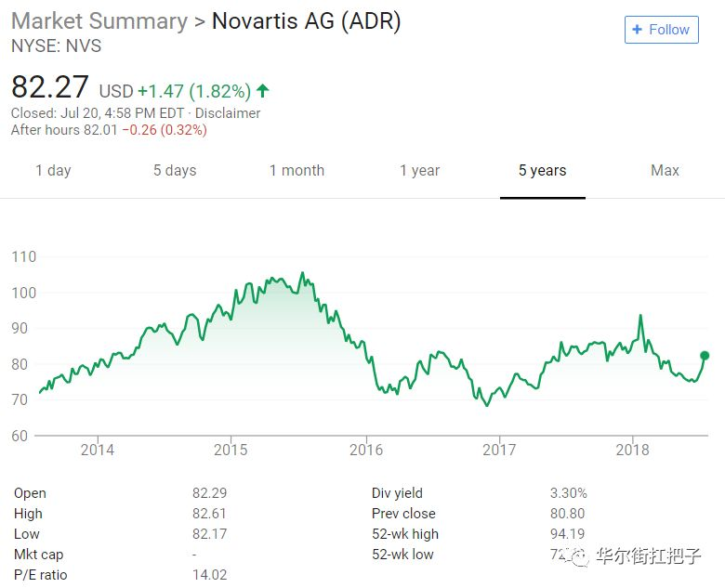725x588 pixels.
Task: Click the +1.47 (1.82%) change text
Action: (194, 91)
